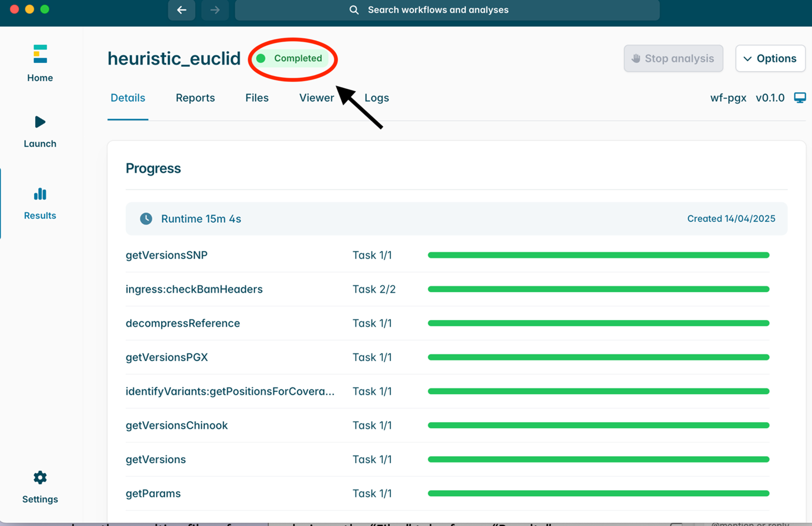
Task: Open Settings gear icon
Action: (40, 477)
